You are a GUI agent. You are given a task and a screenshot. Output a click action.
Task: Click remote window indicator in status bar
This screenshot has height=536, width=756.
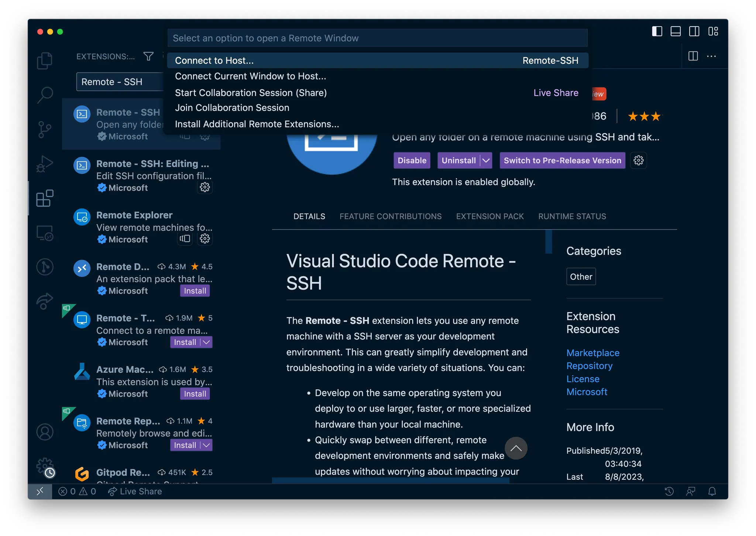40,491
